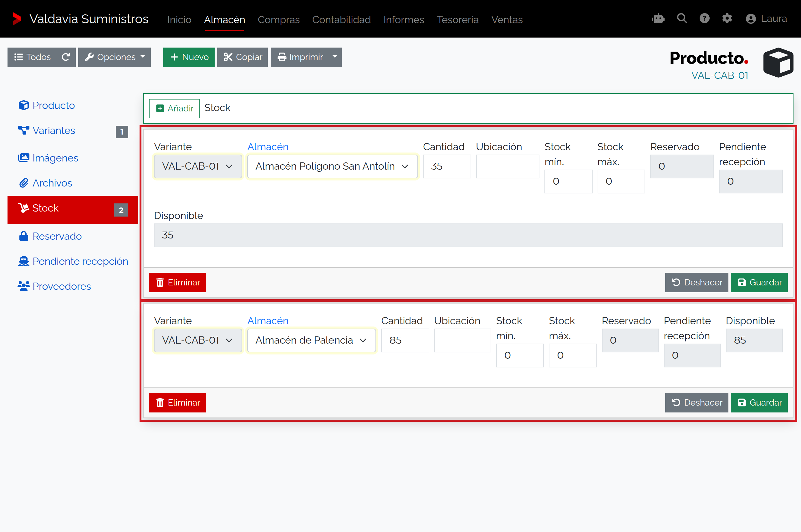Expand the Opciones dropdown
801x532 pixels.
[114, 57]
